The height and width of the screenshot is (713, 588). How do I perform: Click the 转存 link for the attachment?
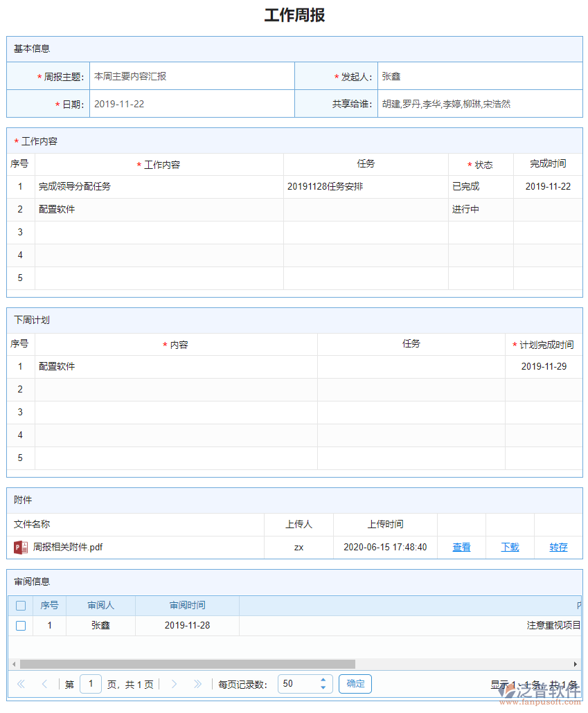(558, 547)
